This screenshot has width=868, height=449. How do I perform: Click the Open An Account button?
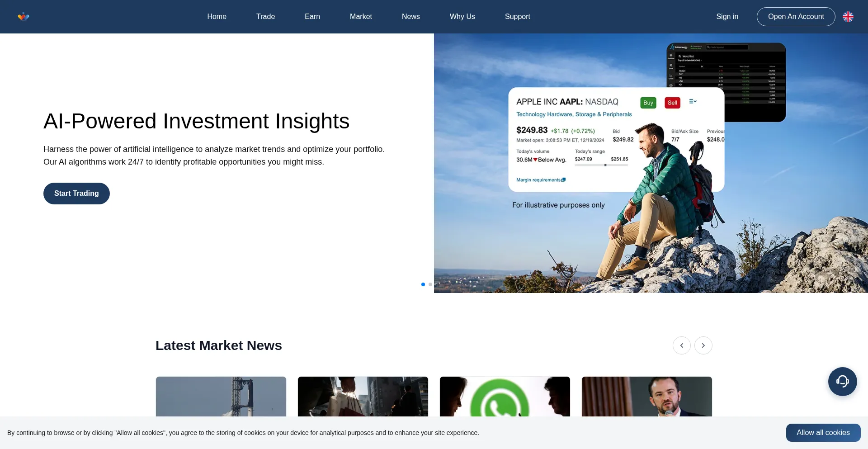tap(796, 17)
